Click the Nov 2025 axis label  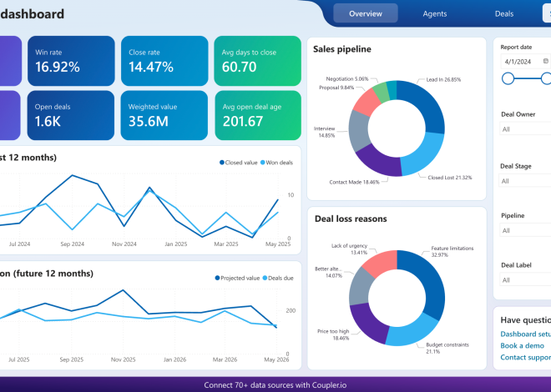point(123,359)
